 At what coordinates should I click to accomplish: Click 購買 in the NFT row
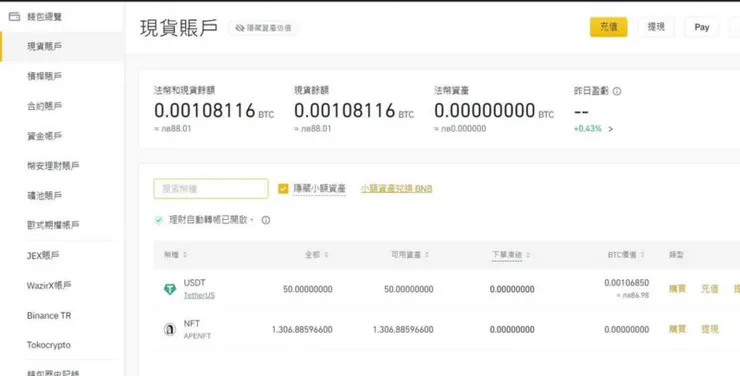click(x=677, y=329)
